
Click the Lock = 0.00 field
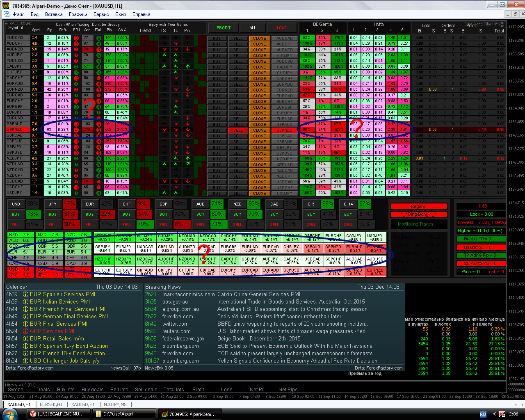482,214
